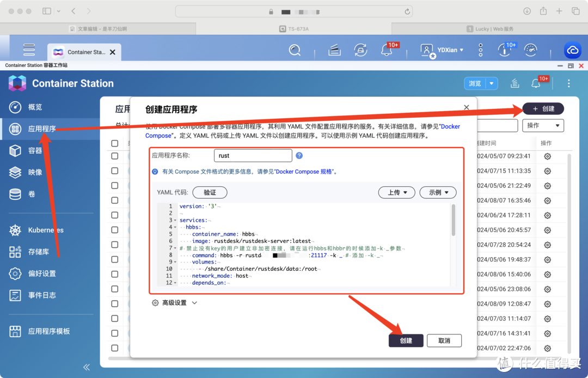The height and width of the screenshot is (378, 588).
Task: Open the QTS main hamburger menu
Action: (x=29, y=50)
